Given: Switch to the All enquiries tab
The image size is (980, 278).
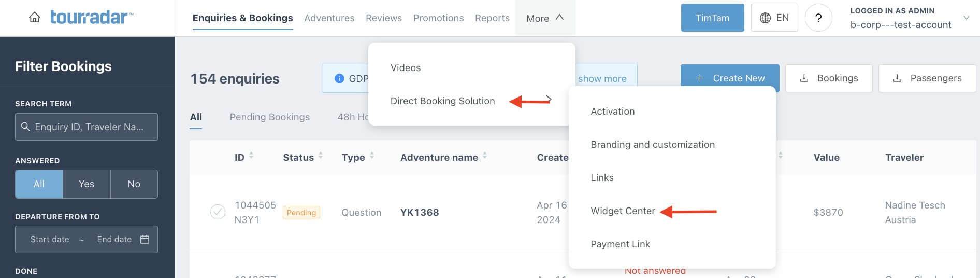Looking at the screenshot, I should click(196, 117).
